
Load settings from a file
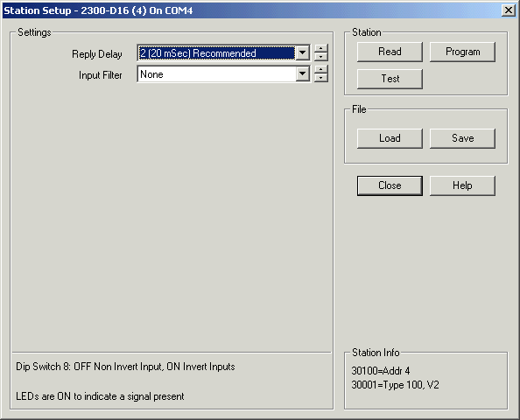click(x=390, y=138)
